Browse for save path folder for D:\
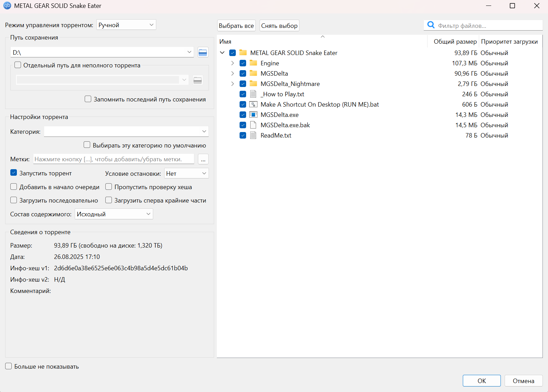The width and height of the screenshot is (548, 392). coord(203,52)
